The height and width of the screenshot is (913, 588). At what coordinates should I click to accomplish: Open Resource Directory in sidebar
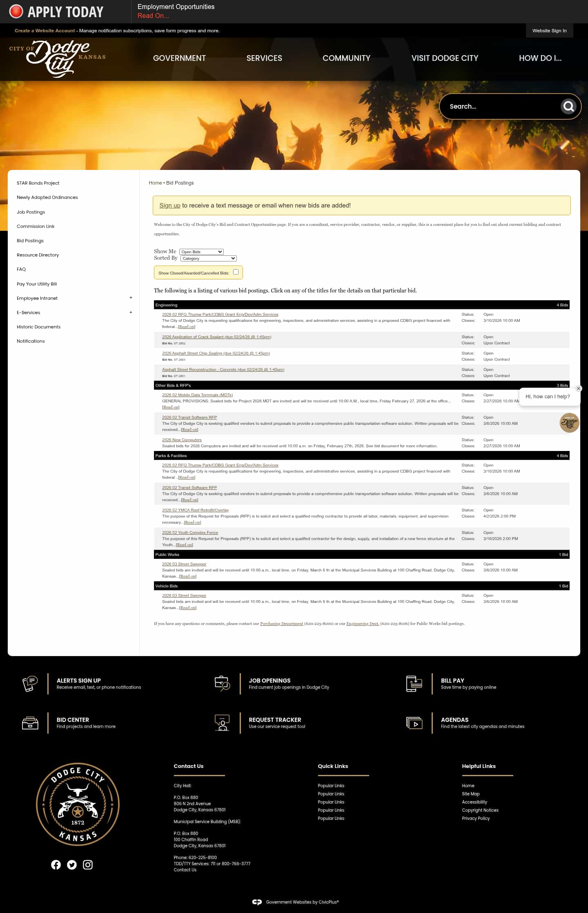pos(38,255)
